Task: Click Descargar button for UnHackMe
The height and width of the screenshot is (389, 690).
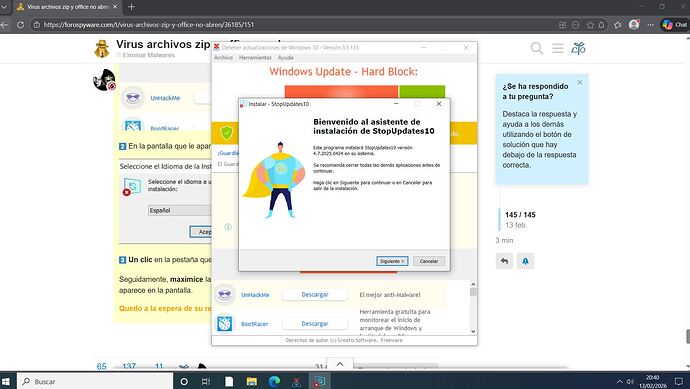Action: tap(315, 294)
